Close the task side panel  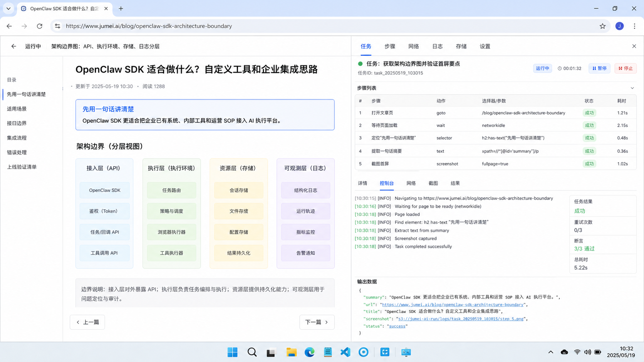(634, 46)
